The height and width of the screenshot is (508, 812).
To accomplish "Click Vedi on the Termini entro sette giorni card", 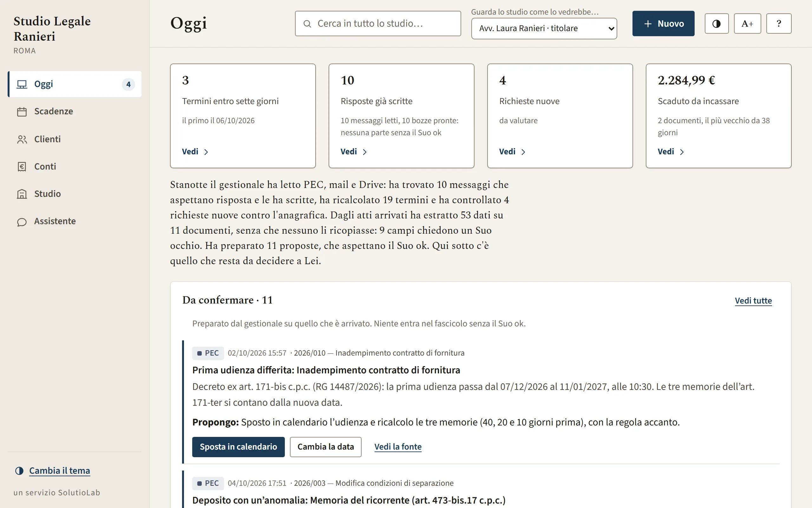I will (x=195, y=151).
